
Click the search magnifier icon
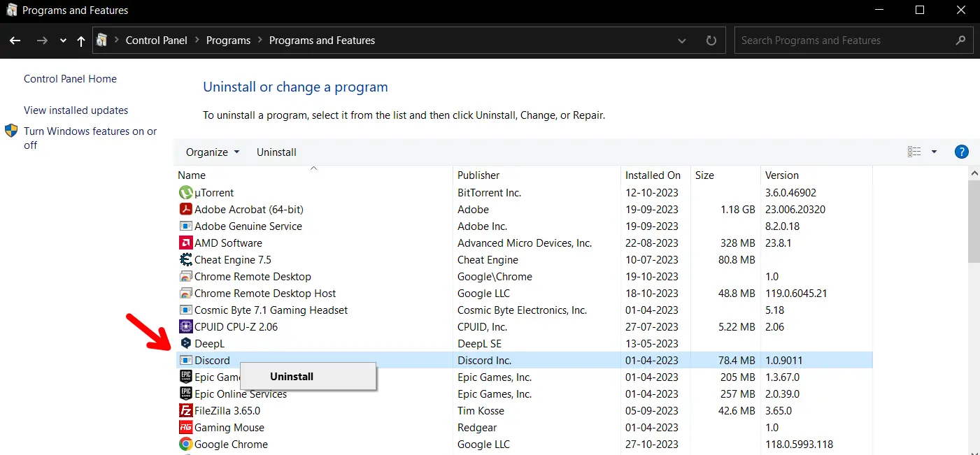coord(961,41)
